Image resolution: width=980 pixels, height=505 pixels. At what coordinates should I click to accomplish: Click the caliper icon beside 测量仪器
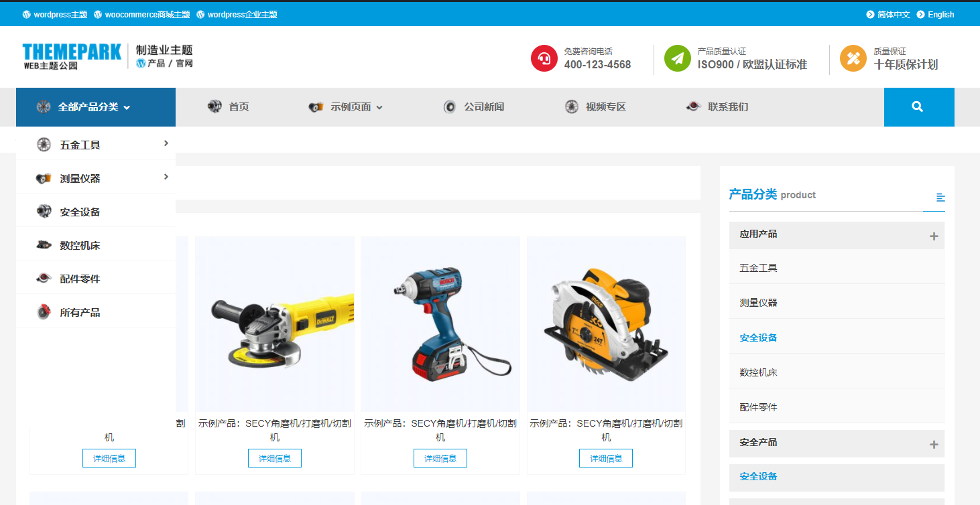click(x=43, y=177)
